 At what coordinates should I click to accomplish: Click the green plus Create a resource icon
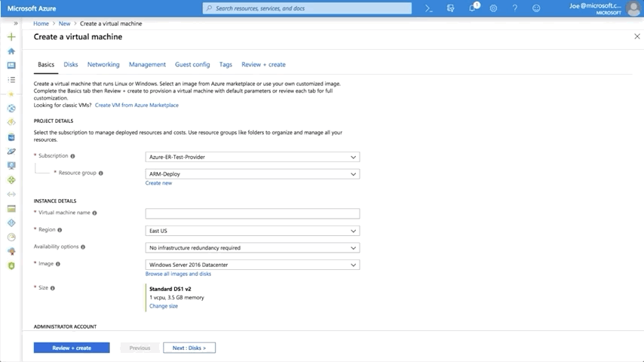point(11,37)
